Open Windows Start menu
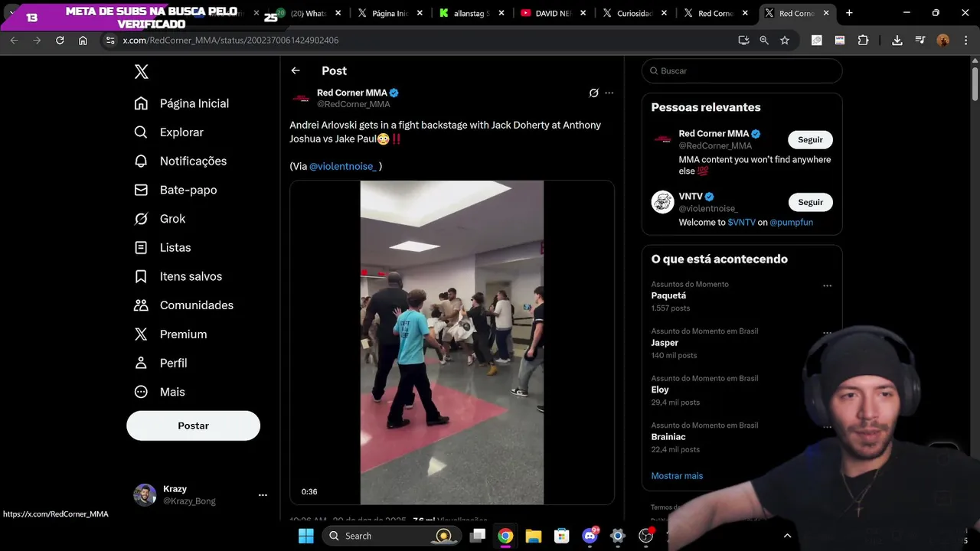980x551 pixels. coord(305,536)
